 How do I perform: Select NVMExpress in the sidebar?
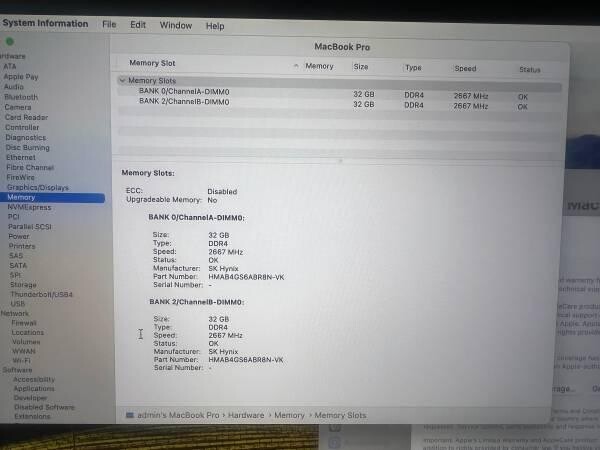click(29, 207)
